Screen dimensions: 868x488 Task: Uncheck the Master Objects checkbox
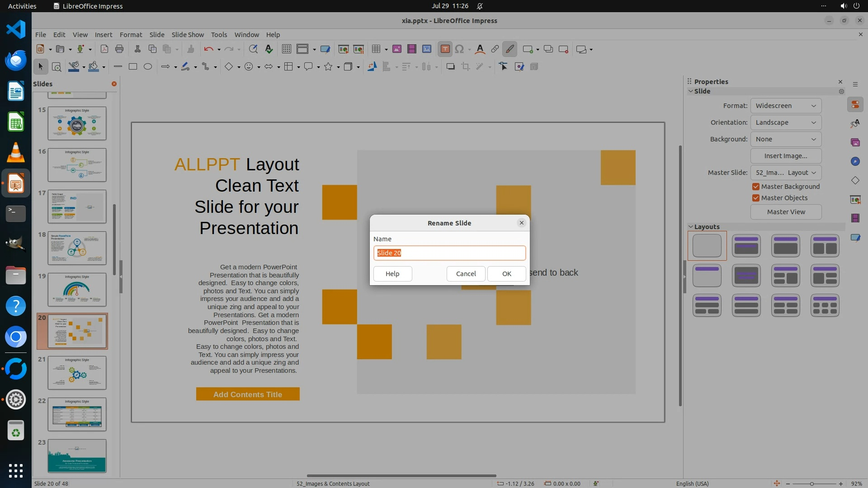coord(755,198)
